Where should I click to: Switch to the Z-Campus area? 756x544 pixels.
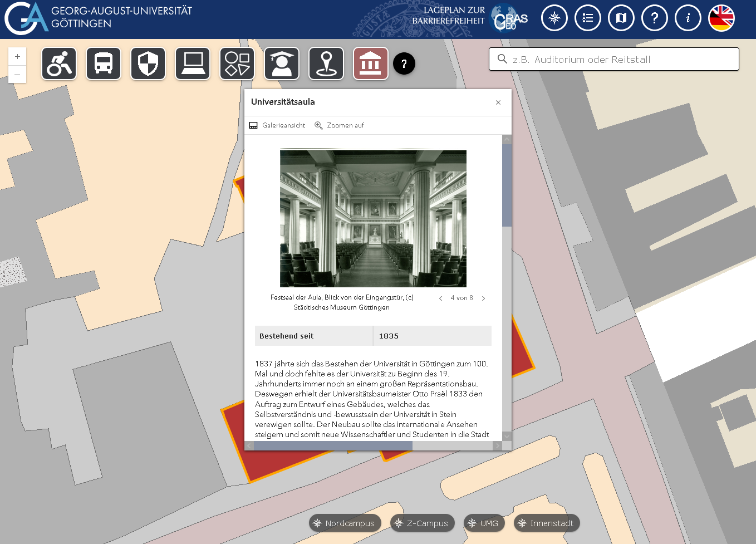(x=422, y=523)
